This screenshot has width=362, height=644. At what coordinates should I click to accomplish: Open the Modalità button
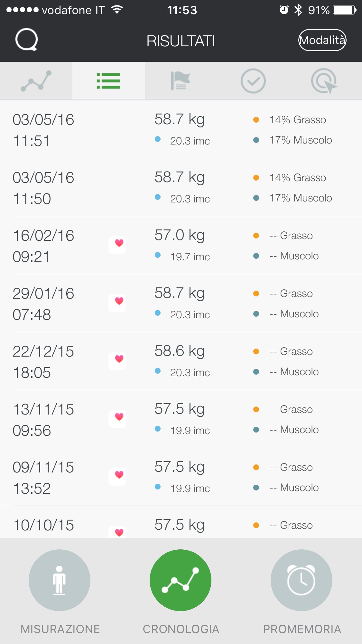pyautogui.click(x=322, y=40)
